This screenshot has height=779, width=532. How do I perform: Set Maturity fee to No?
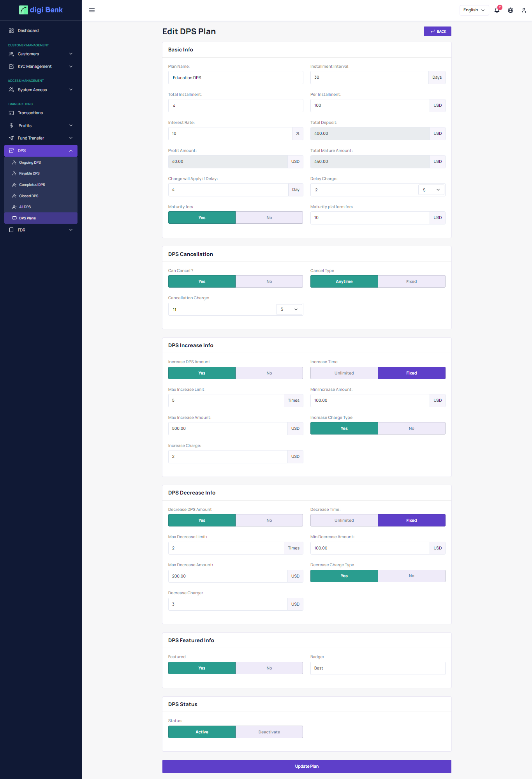click(269, 217)
